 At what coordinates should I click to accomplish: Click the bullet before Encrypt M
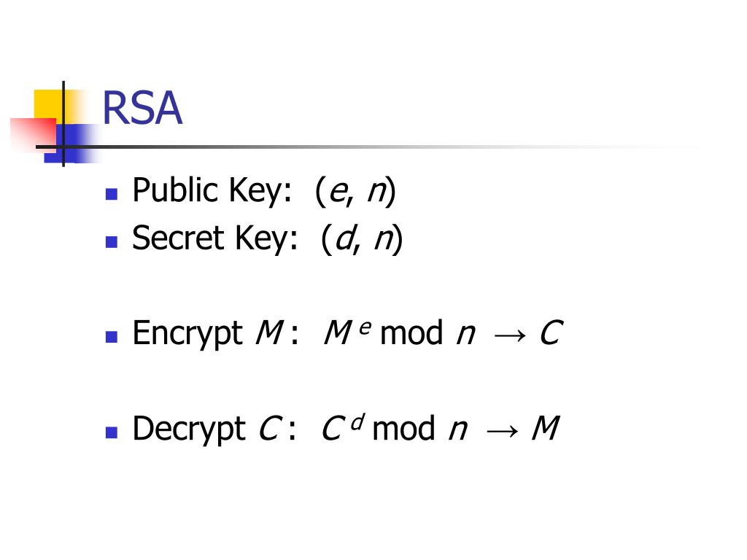(x=112, y=337)
